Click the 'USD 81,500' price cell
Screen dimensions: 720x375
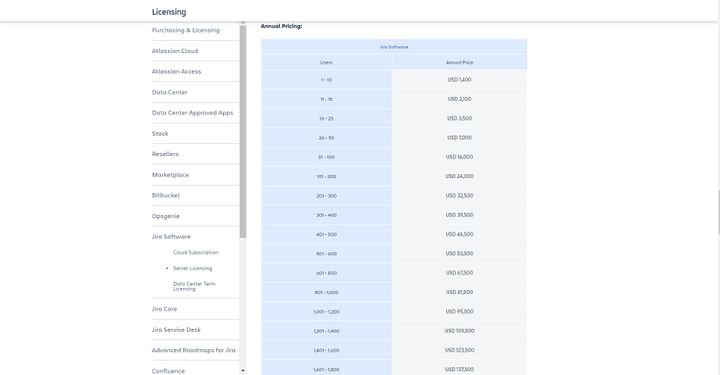point(460,292)
